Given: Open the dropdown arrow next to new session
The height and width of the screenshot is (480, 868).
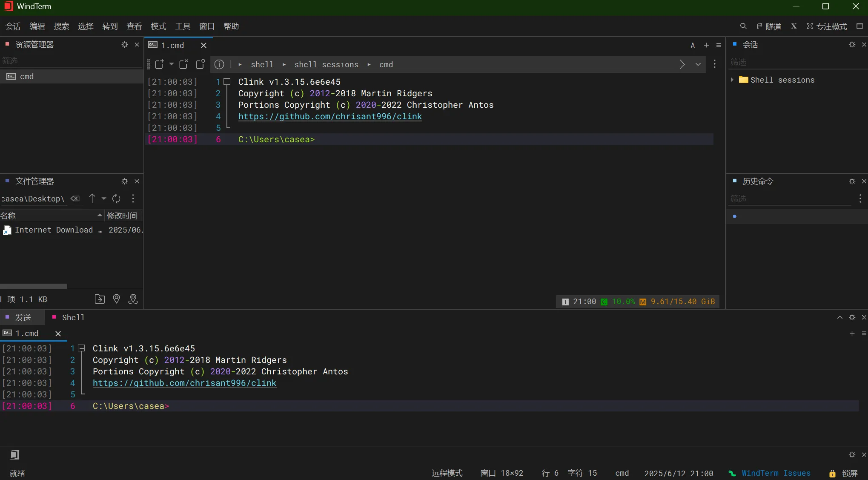Looking at the screenshot, I should tap(171, 64).
